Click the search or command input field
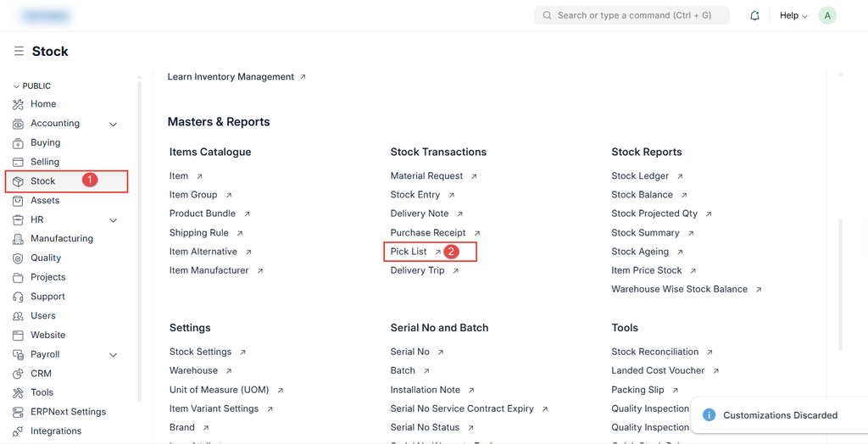This screenshot has width=868, height=444. coord(632,15)
